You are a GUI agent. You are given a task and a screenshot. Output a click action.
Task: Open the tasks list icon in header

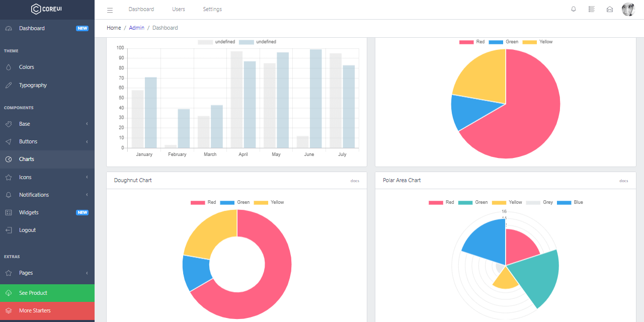coord(591,9)
